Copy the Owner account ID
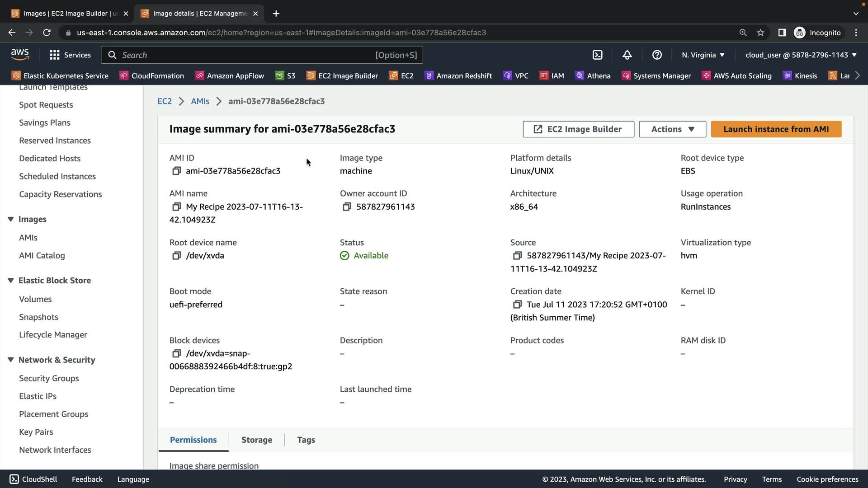 click(347, 206)
